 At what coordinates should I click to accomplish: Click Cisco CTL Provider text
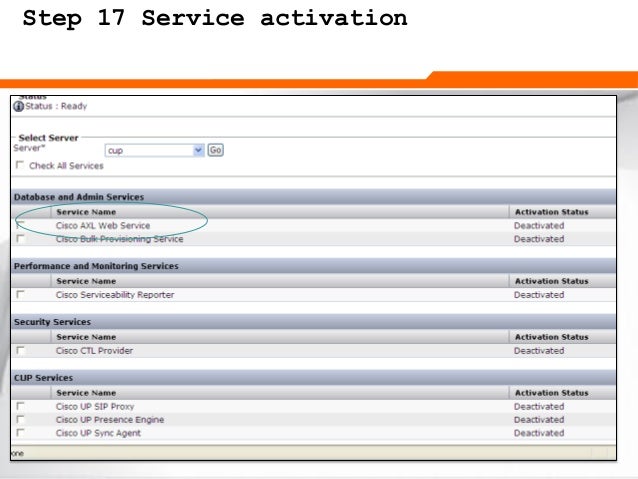[x=94, y=350]
